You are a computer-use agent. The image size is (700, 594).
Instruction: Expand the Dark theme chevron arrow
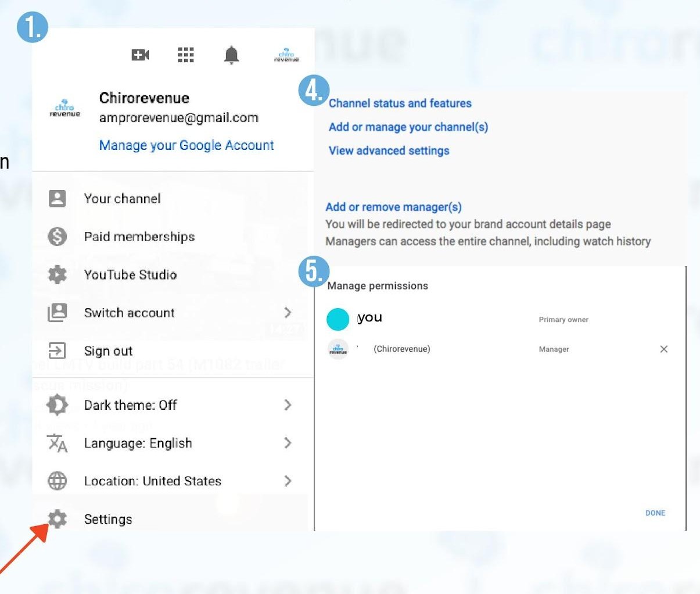288,405
